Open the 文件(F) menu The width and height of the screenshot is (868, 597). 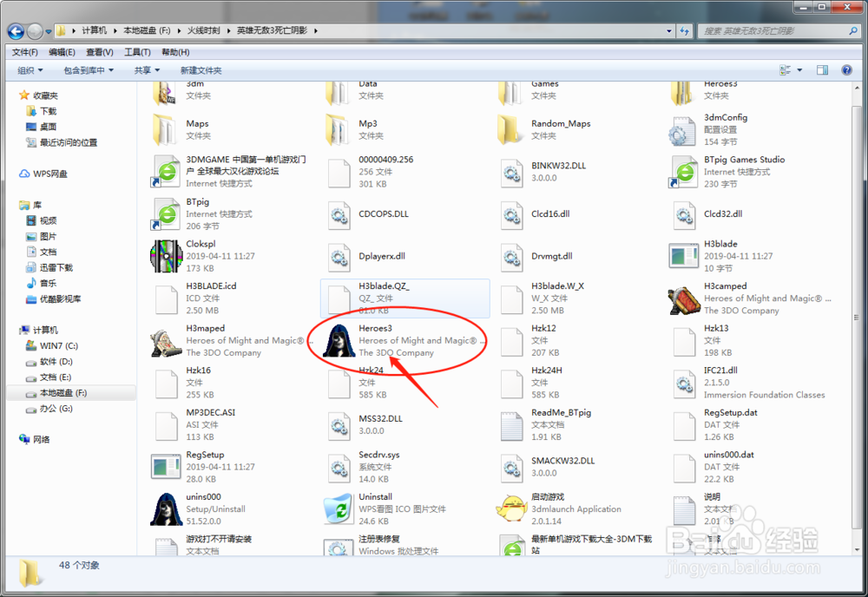(x=25, y=52)
